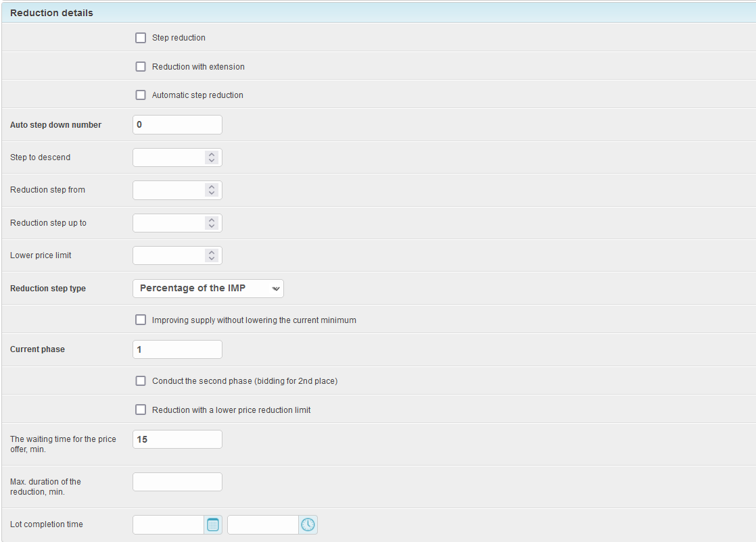Tick the Reduction with extension checkbox

click(141, 67)
